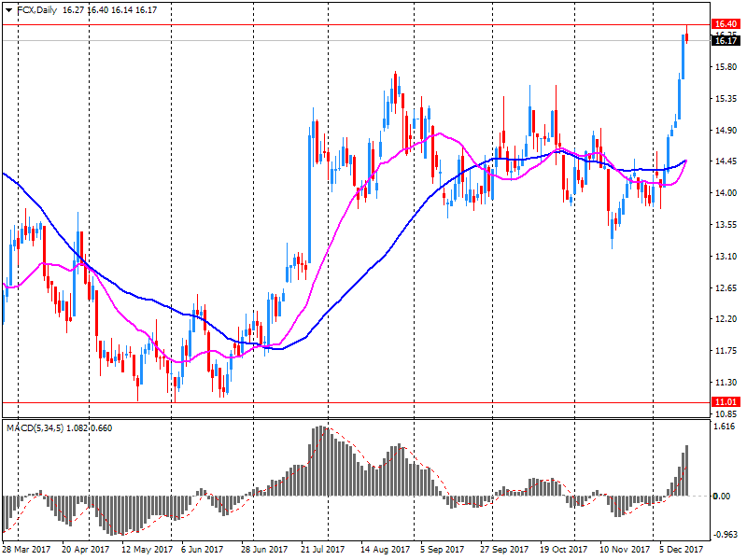Select the black 16.17 current price tag
Viewport: 747px width, 560px height.
724,40
